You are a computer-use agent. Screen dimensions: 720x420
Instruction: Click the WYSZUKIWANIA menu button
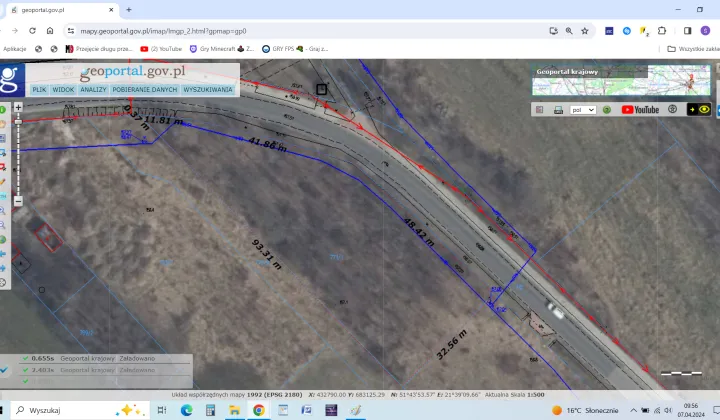pyautogui.click(x=208, y=89)
